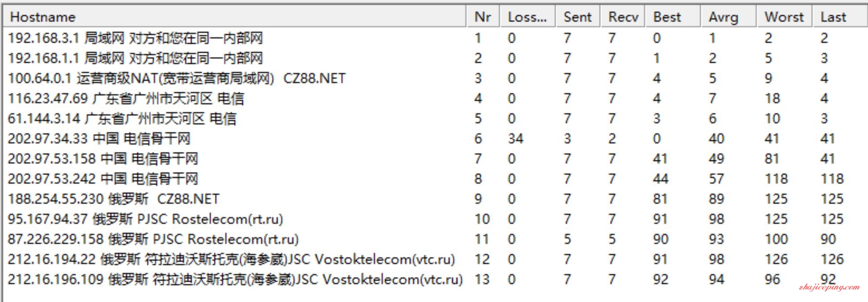Sort by the Hostname column header
The height and width of the screenshot is (302, 868).
(234, 17)
